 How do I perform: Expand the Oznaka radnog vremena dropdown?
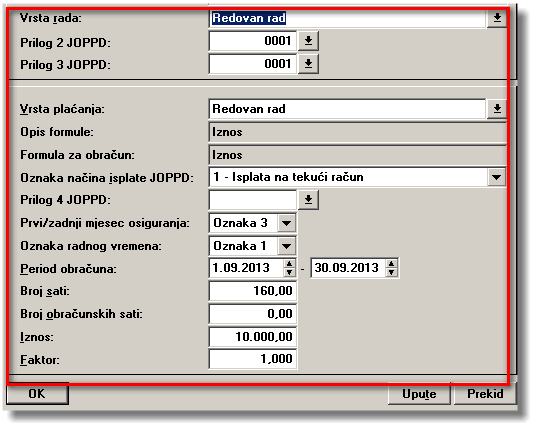click(x=286, y=246)
